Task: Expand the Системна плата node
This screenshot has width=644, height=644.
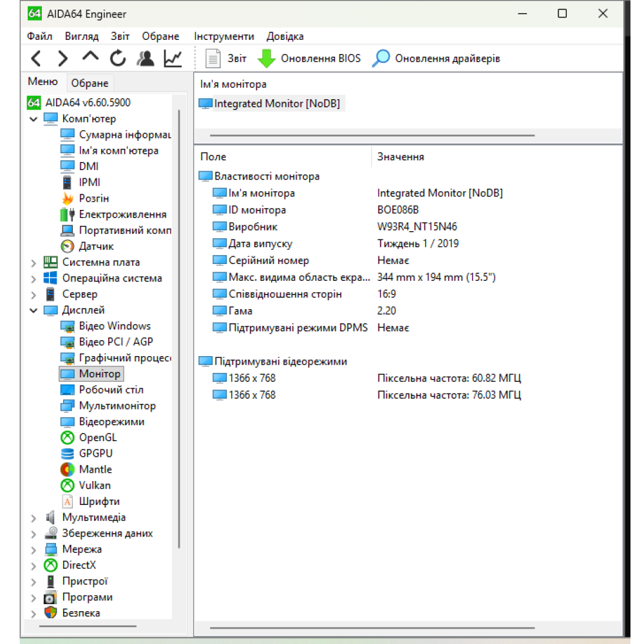Action: [x=33, y=263]
